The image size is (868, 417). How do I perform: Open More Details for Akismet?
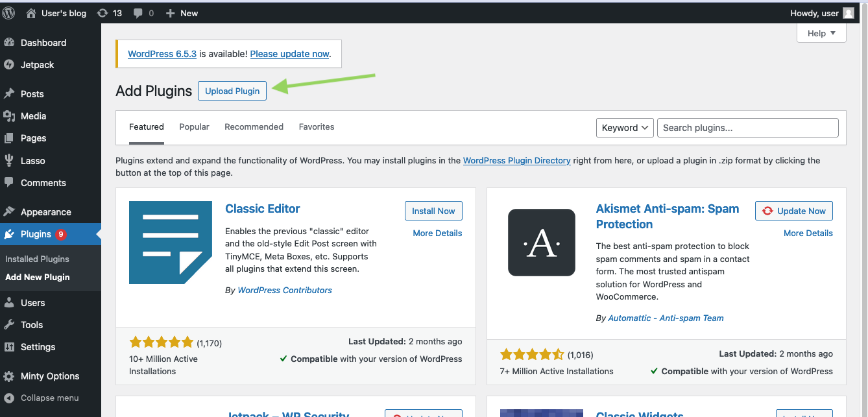coord(808,233)
